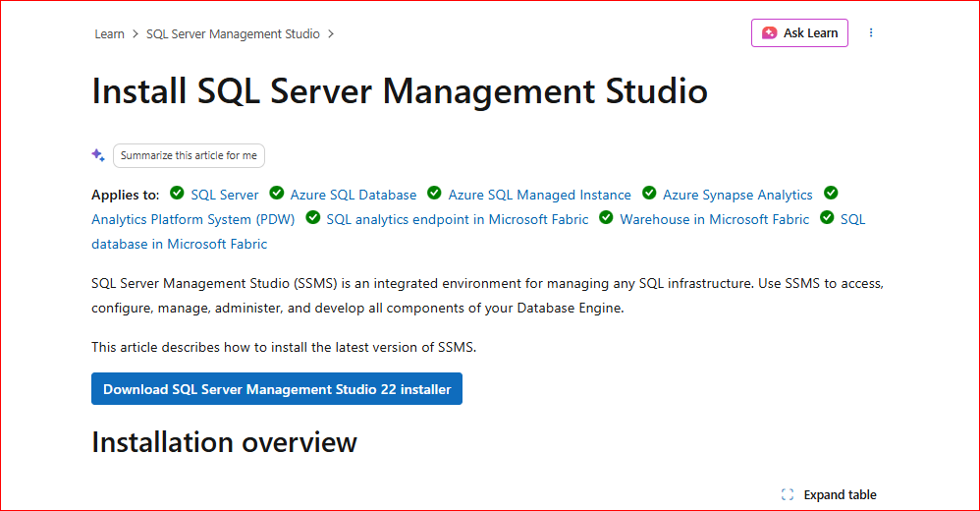This screenshot has height=511, width=980.
Task: Open the SQL Server applies-to link
Action: click(224, 196)
